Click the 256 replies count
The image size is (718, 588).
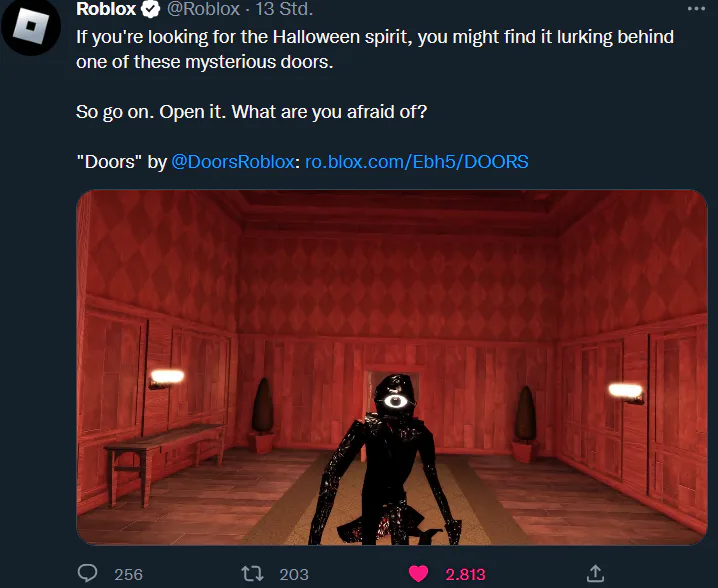(x=129, y=574)
